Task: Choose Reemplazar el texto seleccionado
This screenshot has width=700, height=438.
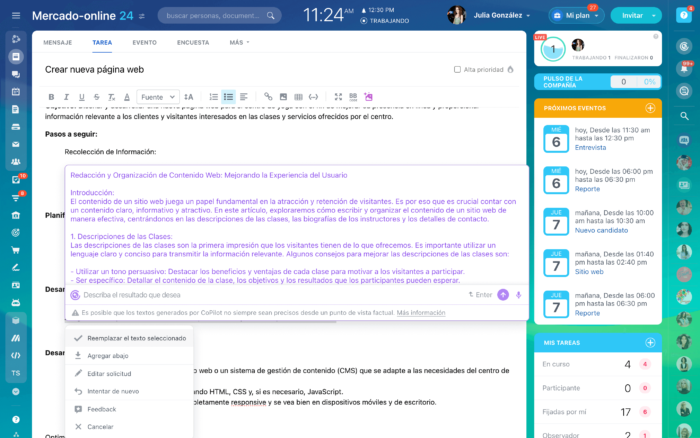Action: 129,338
